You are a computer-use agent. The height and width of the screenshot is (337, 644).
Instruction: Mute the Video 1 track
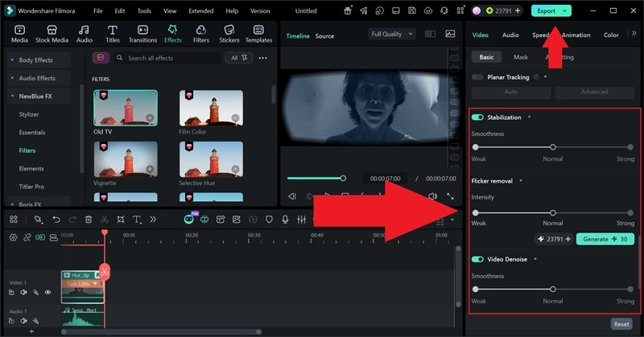coord(24,292)
